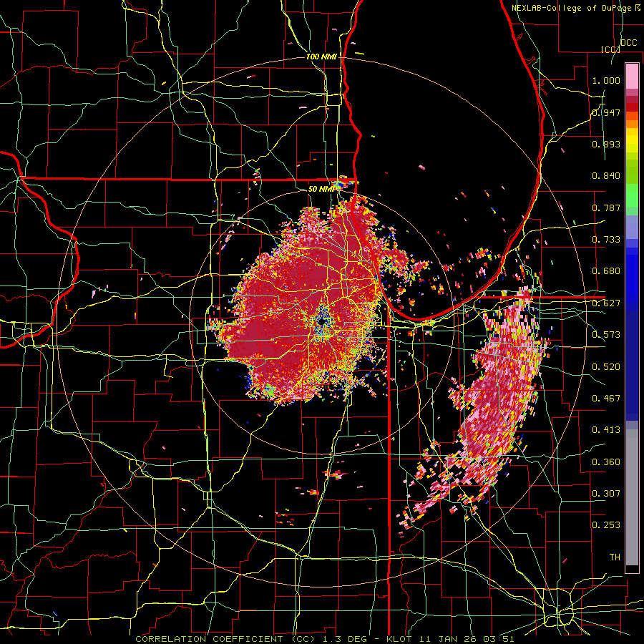Viewport: 644px width, 644px height.
Task: Select the 0.733 scale value
Action: point(606,240)
